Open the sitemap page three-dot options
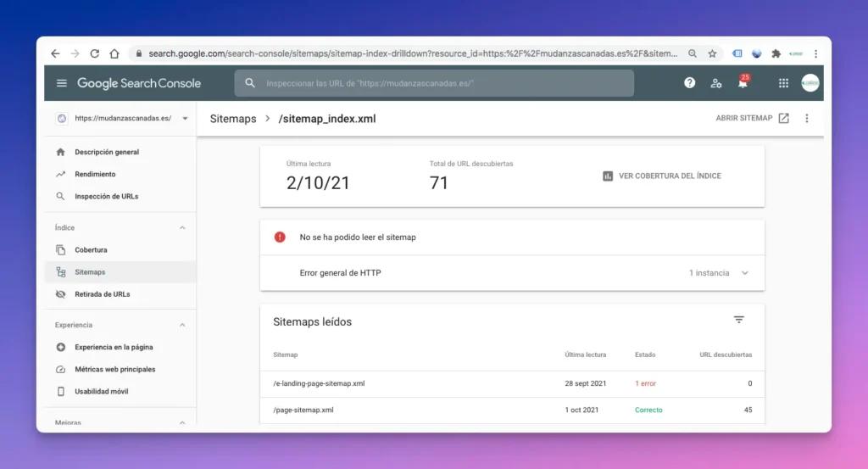The width and height of the screenshot is (868, 469). (x=807, y=119)
